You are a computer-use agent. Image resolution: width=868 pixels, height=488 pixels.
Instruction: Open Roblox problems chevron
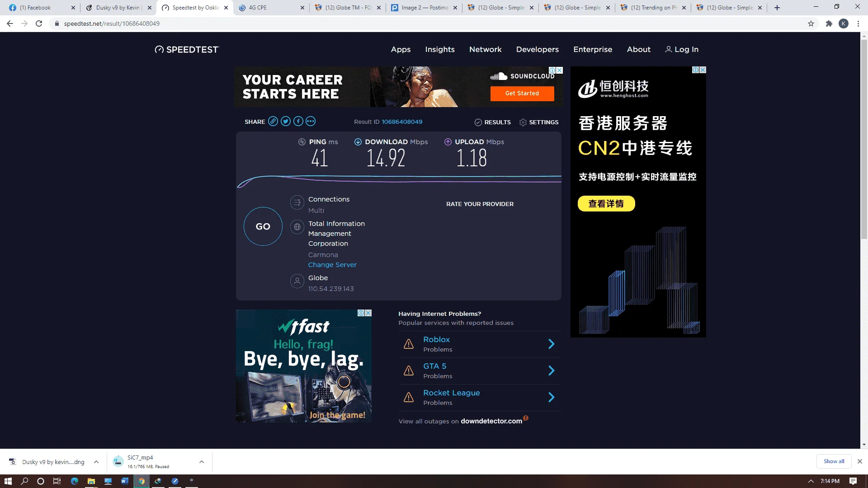pos(551,344)
